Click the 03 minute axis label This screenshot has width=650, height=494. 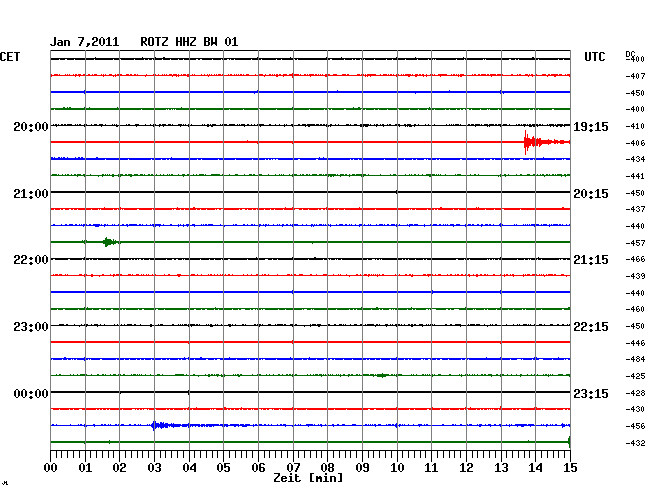point(154,468)
